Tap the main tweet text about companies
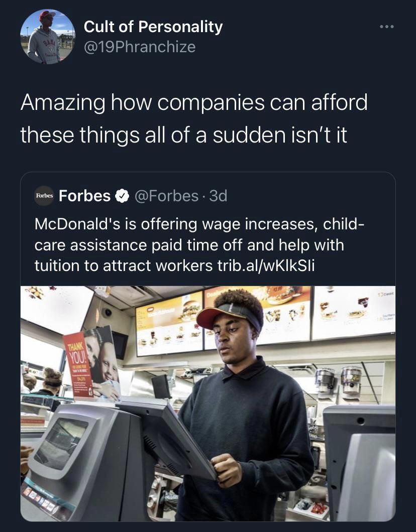The width and height of the screenshot is (416, 532). [x=194, y=119]
